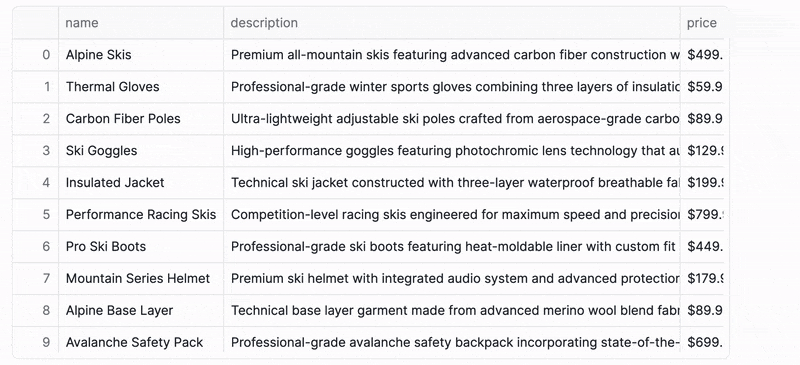Image resolution: width=800 pixels, height=365 pixels.
Task: Select the Insulated Jacket name cell
Action: (x=141, y=183)
